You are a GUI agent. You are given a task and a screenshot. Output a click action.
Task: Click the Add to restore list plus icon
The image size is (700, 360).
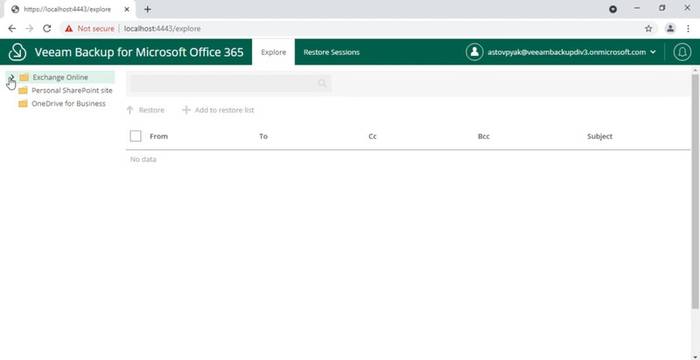pyautogui.click(x=186, y=110)
